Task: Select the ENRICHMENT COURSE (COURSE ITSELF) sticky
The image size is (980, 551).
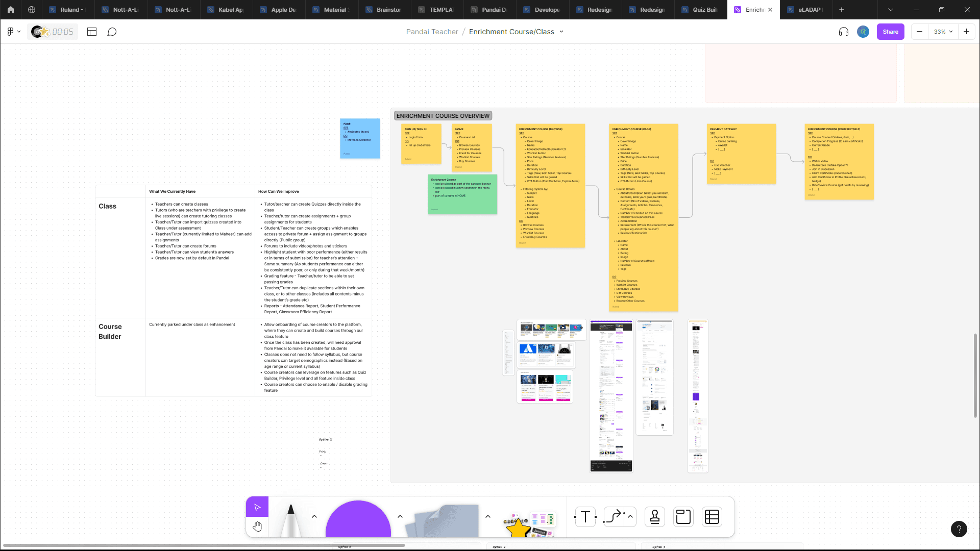Action: (x=839, y=162)
